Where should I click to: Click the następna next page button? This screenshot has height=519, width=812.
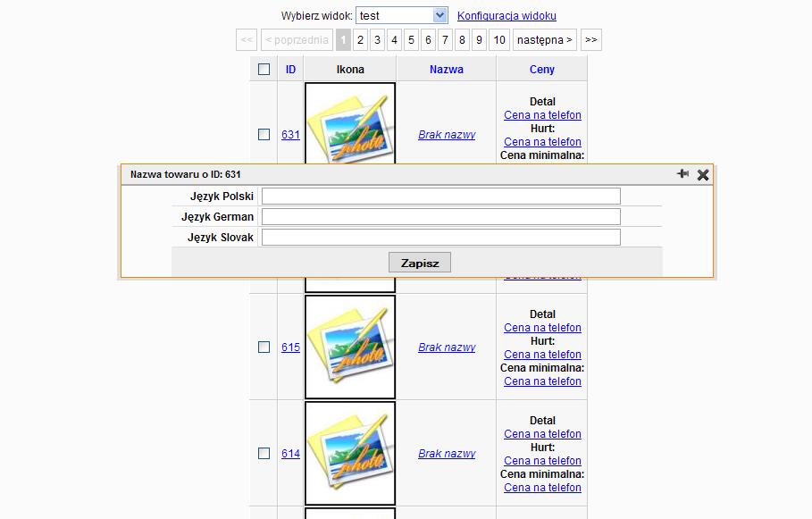545,40
